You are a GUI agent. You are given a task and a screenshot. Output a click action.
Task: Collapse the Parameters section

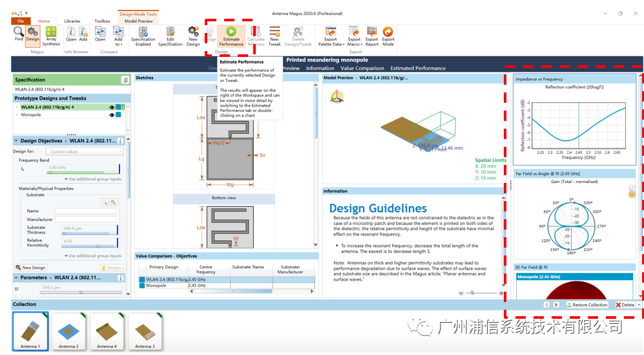[x=16, y=277]
